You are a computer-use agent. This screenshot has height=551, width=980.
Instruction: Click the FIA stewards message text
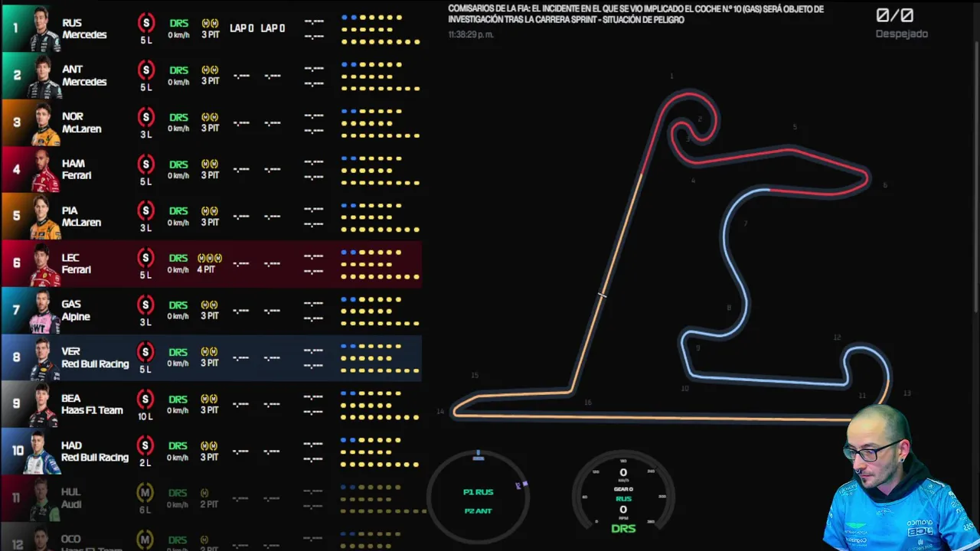tap(636, 15)
